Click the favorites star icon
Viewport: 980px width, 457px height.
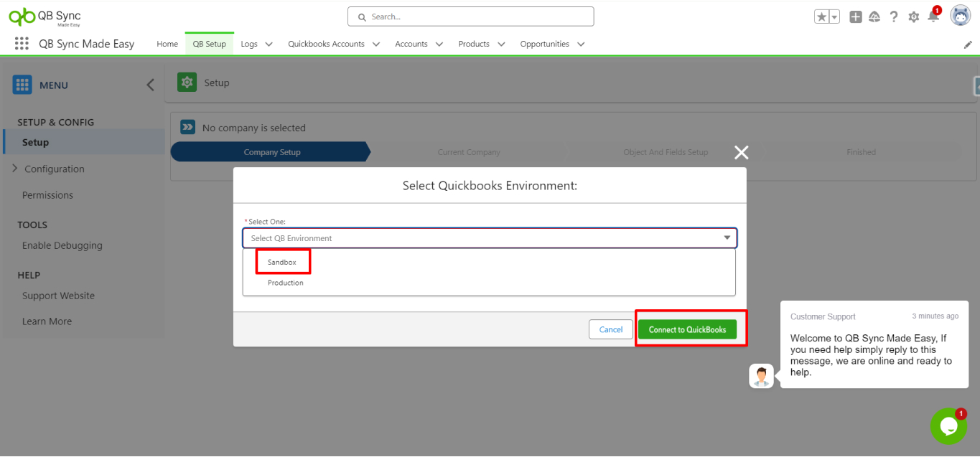pyautogui.click(x=821, y=17)
